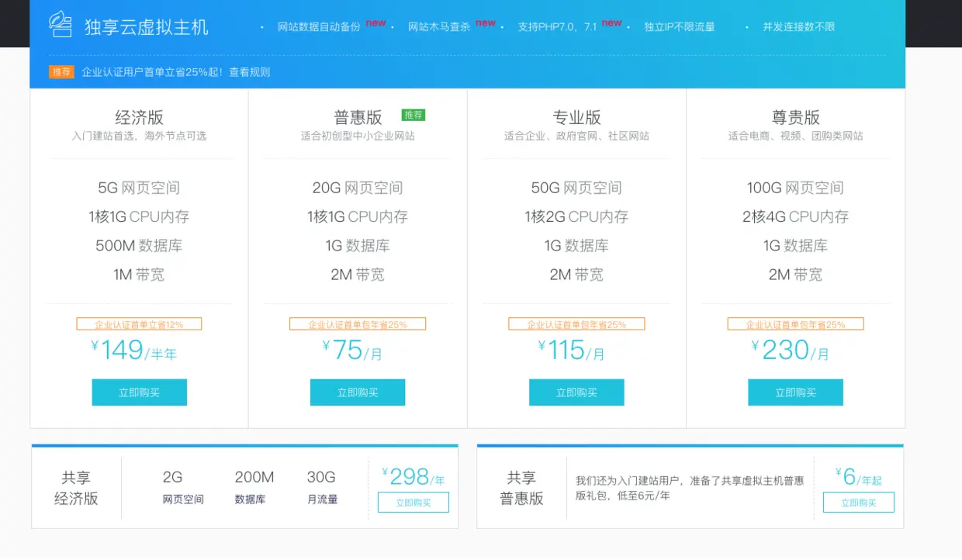Click the 专业版 plan heading

click(x=576, y=117)
